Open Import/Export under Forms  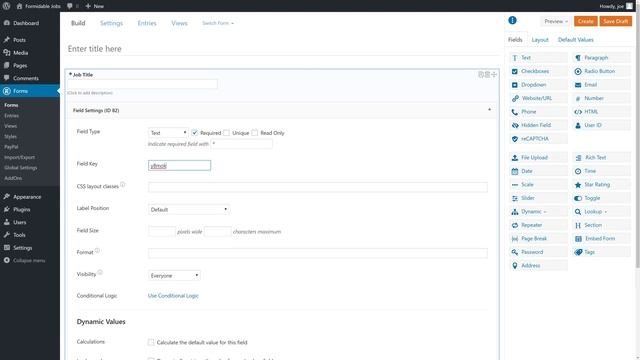pyautogui.click(x=20, y=157)
